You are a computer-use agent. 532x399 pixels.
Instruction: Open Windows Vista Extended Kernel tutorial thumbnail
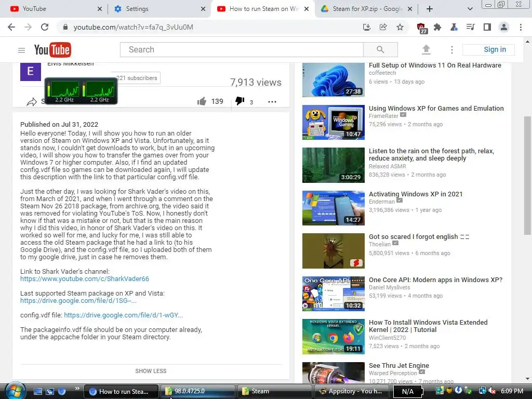coord(334,337)
